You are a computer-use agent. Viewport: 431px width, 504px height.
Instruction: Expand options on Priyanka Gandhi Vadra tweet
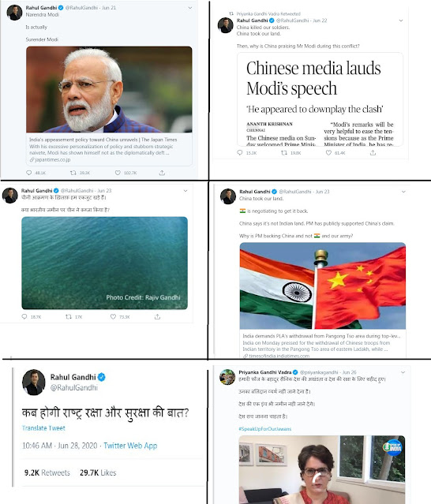coord(403,372)
